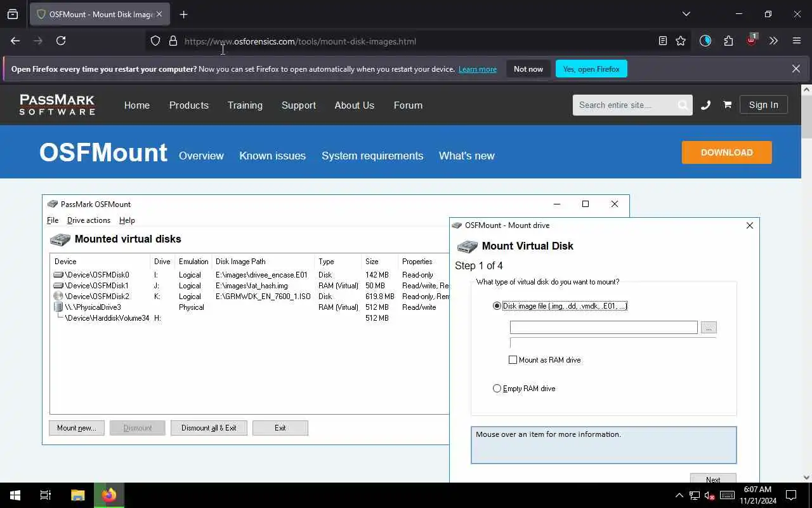Go back to previous page
The image size is (812, 508).
point(15,41)
